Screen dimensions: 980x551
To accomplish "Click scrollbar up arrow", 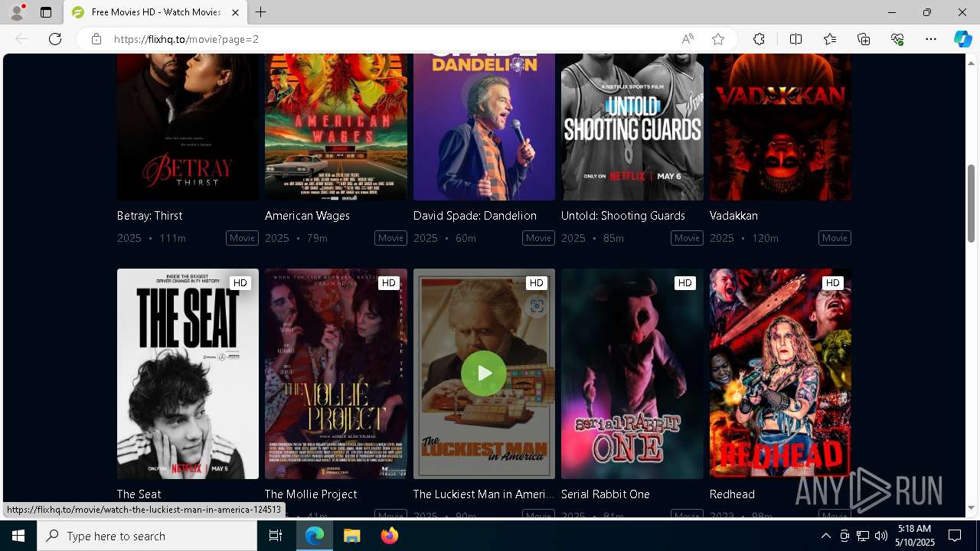I will point(972,63).
